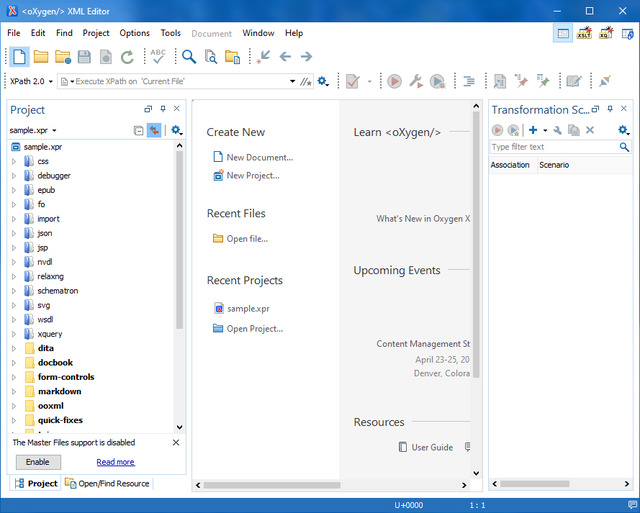640x513 pixels.
Task: Open the XPath 2.0 version dropdown
Action: click(30, 81)
